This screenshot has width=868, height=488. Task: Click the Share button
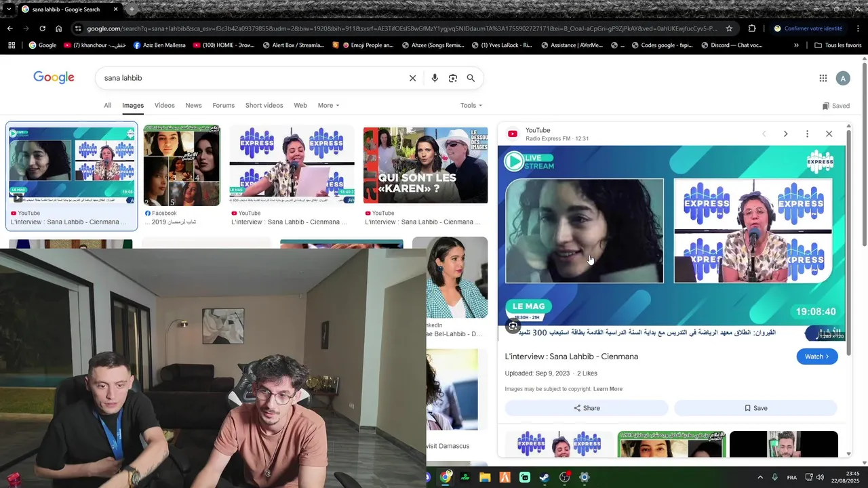click(587, 408)
